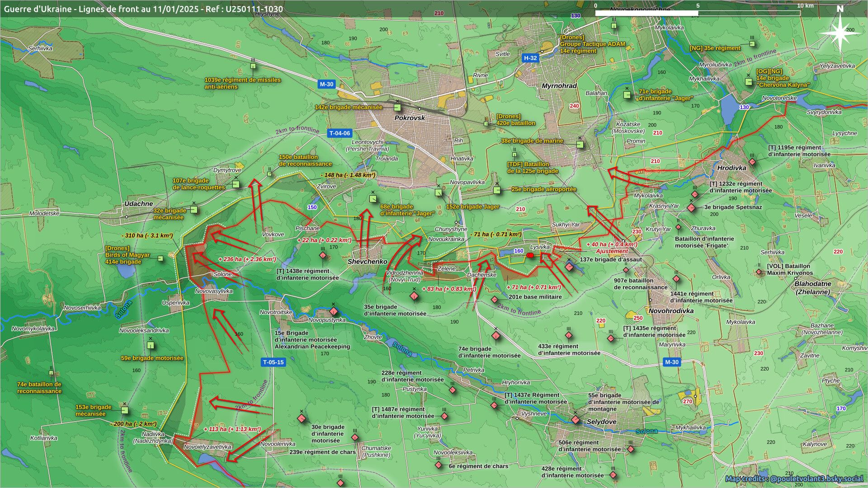Click the 68e brigade Jager unit square
The image size is (868, 488).
click(373, 199)
